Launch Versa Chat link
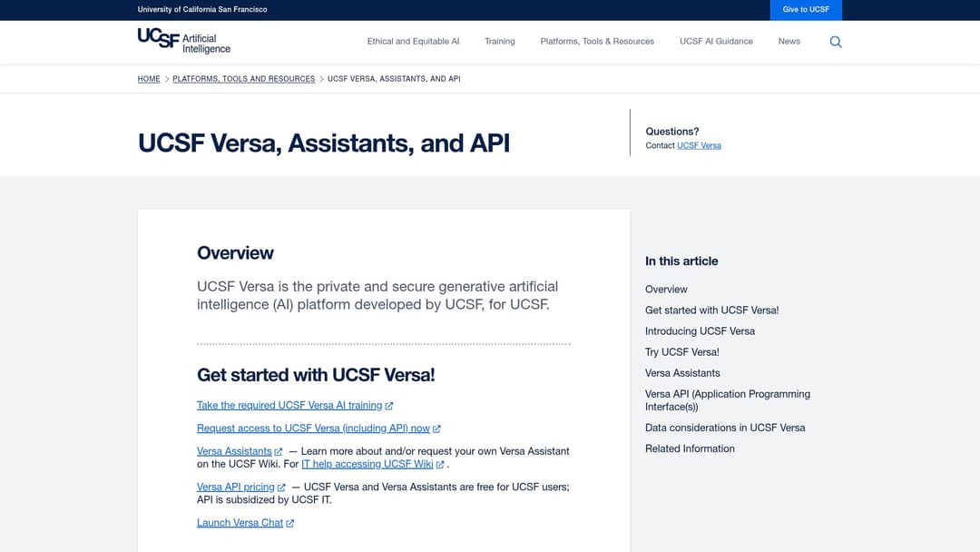The width and height of the screenshot is (980, 552). [240, 523]
